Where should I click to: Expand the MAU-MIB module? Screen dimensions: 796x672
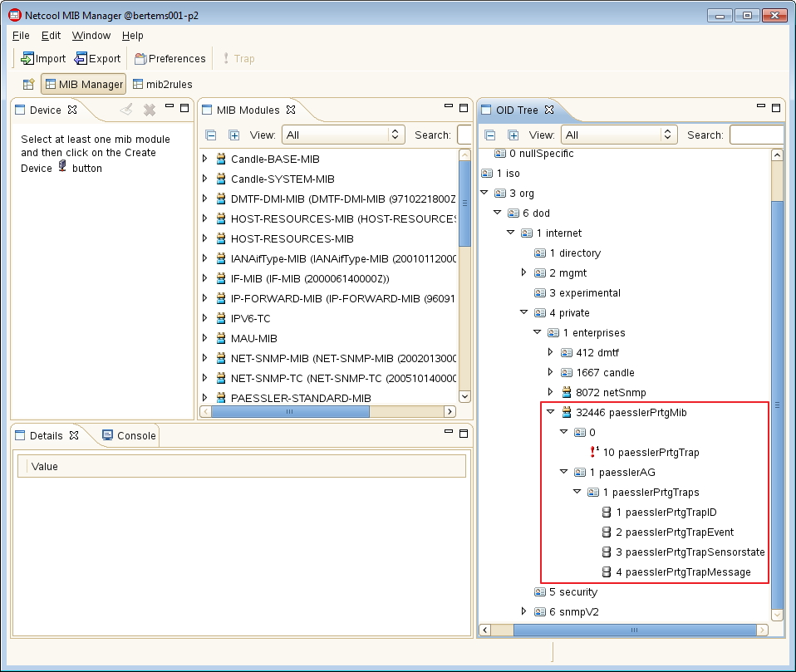point(204,337)
